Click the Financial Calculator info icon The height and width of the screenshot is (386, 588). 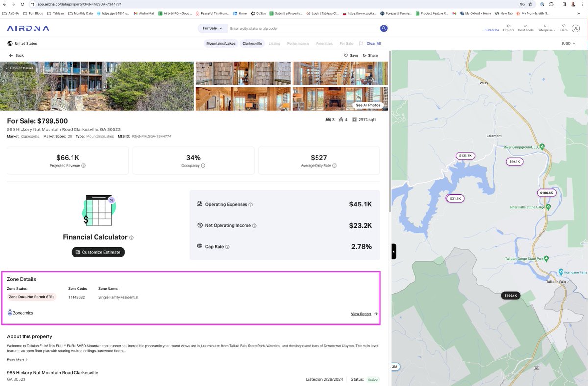[x=131, y=238]
